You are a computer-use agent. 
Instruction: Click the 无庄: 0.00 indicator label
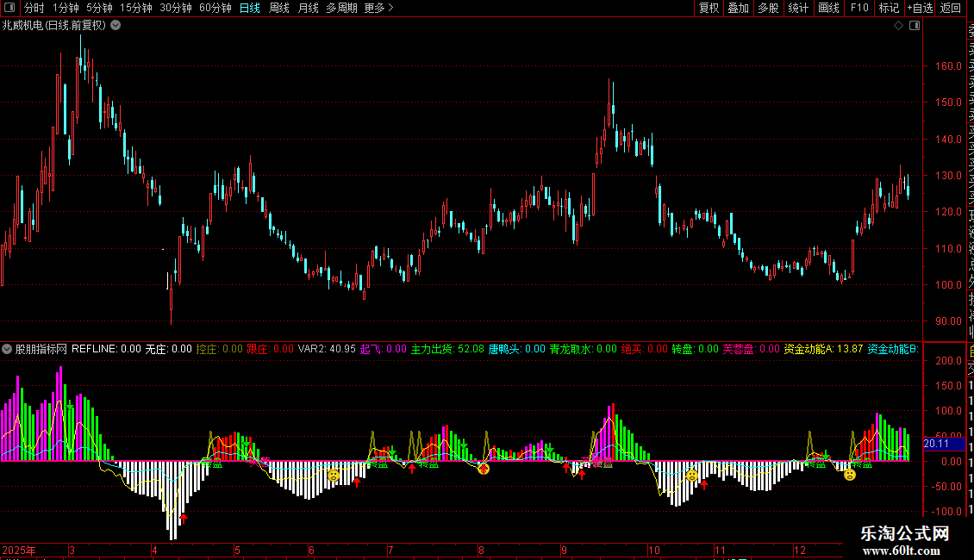(x=168, y=349)
